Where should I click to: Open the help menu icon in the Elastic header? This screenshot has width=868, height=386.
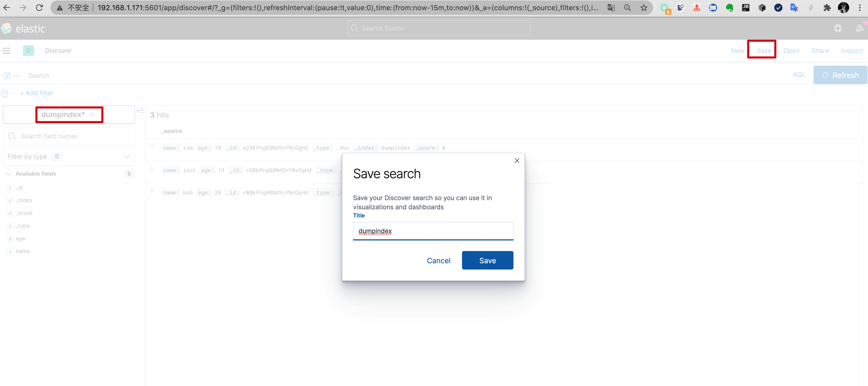838,29
